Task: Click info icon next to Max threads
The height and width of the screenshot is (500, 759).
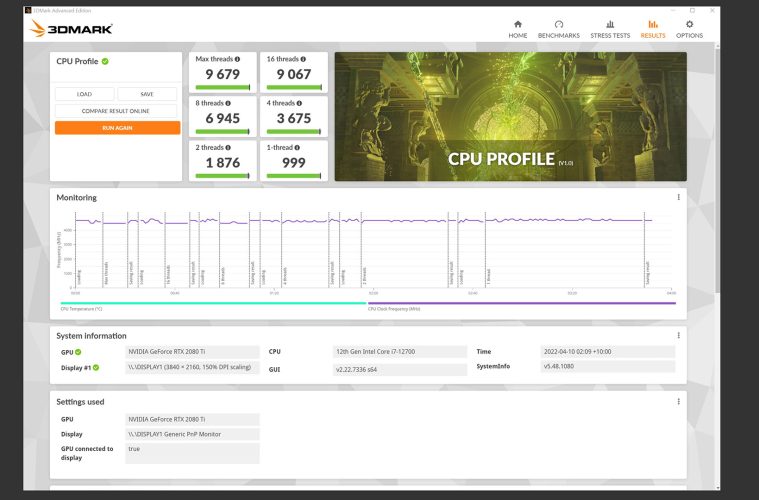Action: tap(237, 59)
